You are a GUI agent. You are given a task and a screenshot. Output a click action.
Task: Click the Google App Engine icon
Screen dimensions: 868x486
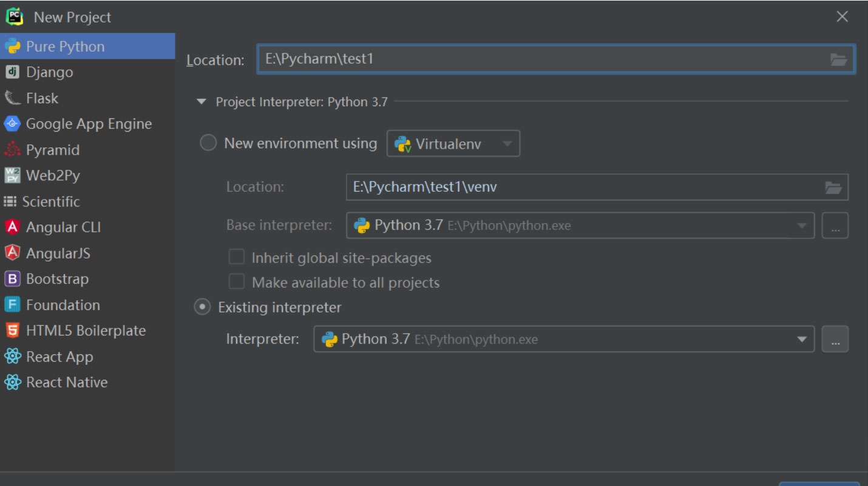[12, 124]
